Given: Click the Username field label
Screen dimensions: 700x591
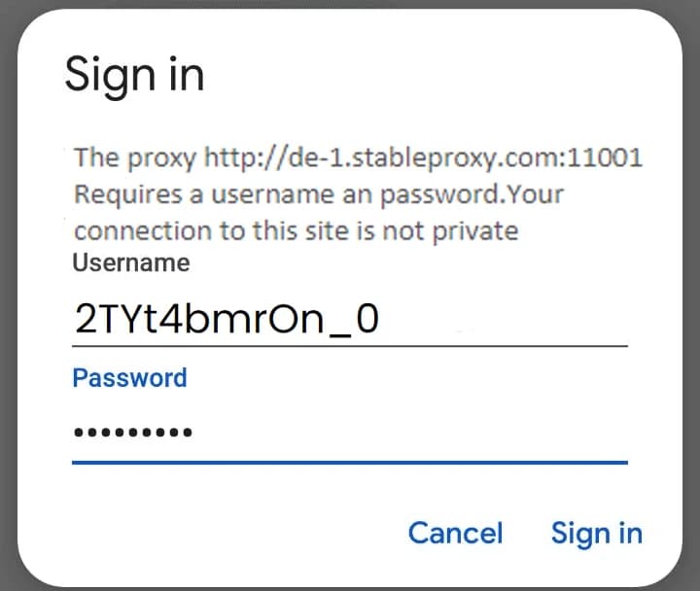Looking at the screenshot, I should [x=131, y=262].
